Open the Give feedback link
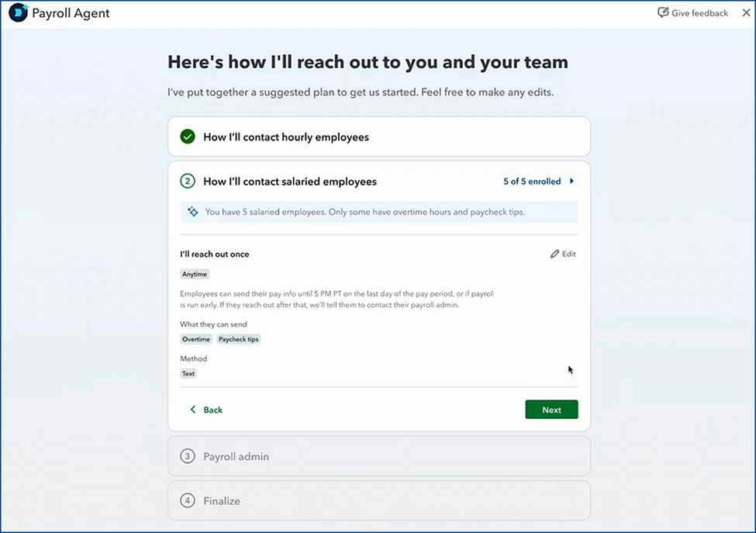 coord(693,13)
